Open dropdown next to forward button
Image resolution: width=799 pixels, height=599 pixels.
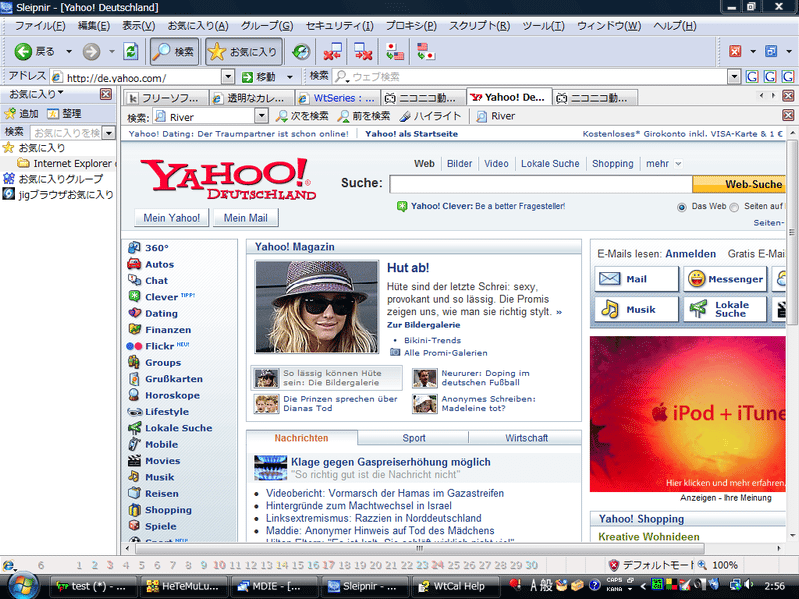(112, 51)
